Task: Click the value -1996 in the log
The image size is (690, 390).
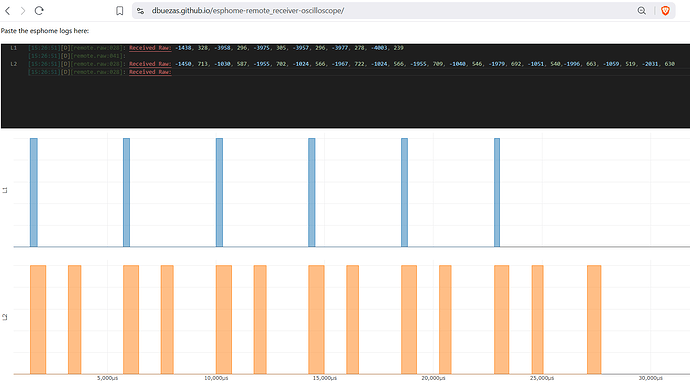Action: tap(571, 64)
